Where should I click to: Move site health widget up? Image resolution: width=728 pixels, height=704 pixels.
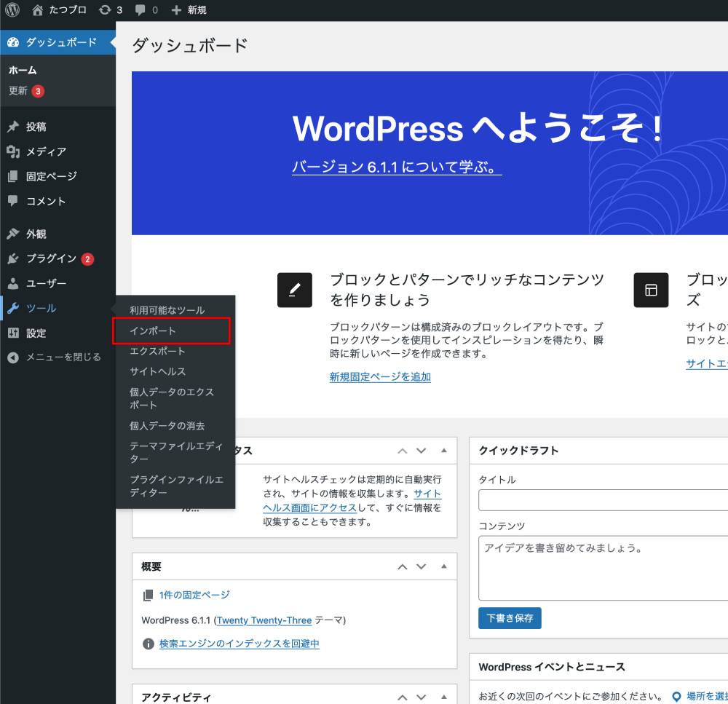[403, 451]
